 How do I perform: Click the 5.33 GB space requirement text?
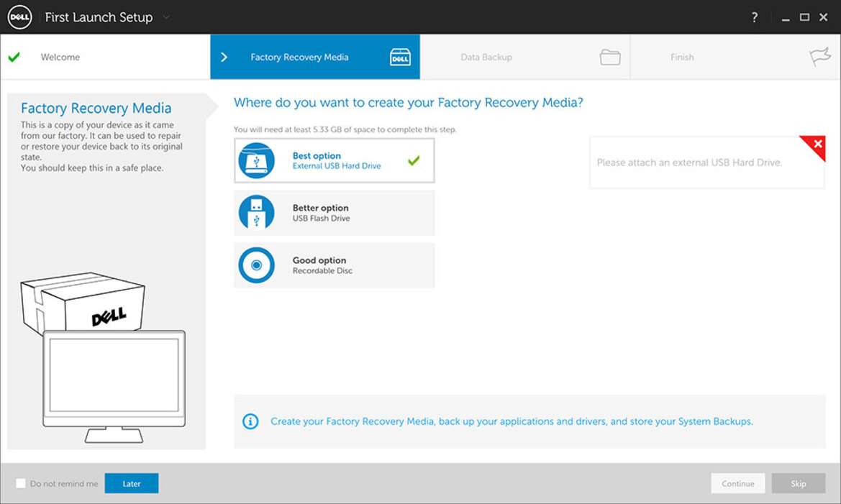pyautogui.click(x=345, y=129)
